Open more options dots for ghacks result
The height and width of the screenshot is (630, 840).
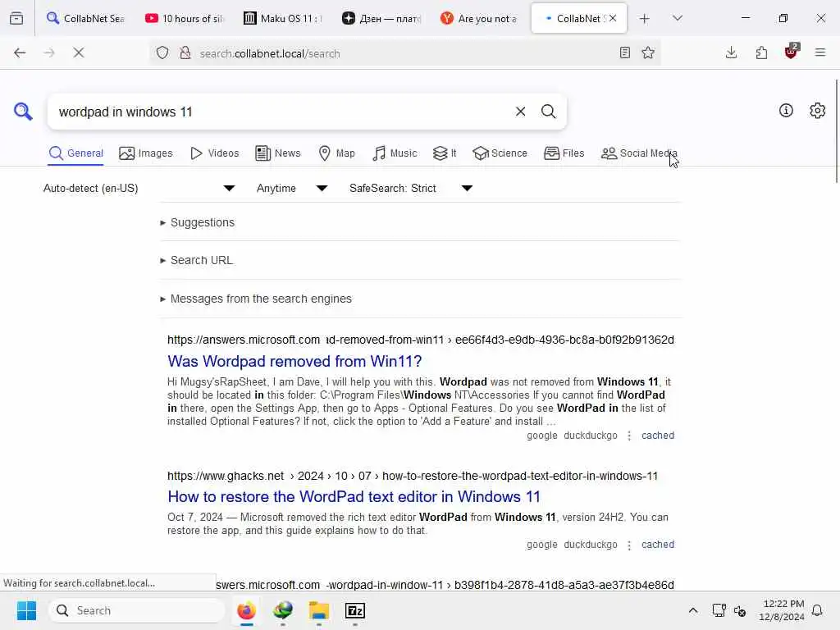tap(629, 545)
